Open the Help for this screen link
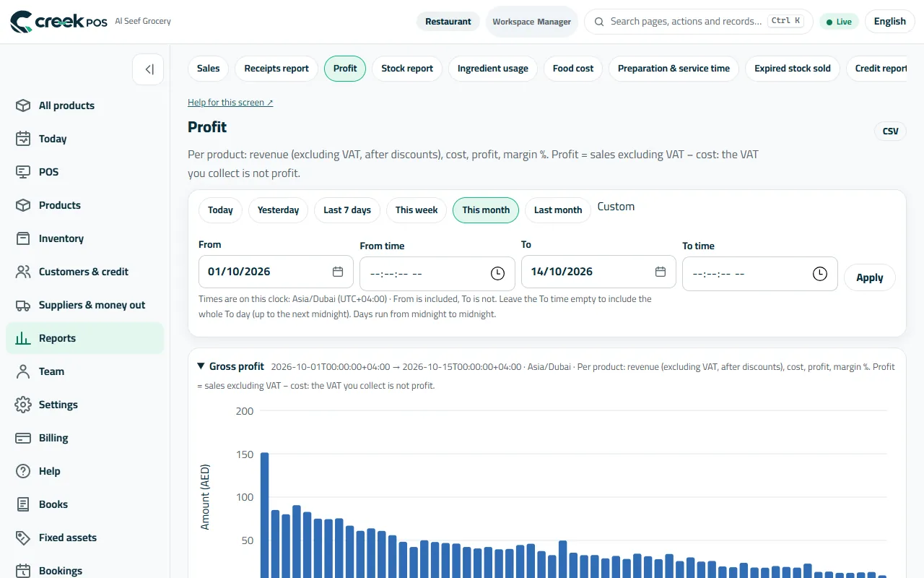Image resolution: width=924 pixels, height=578 pixels. 230,103
